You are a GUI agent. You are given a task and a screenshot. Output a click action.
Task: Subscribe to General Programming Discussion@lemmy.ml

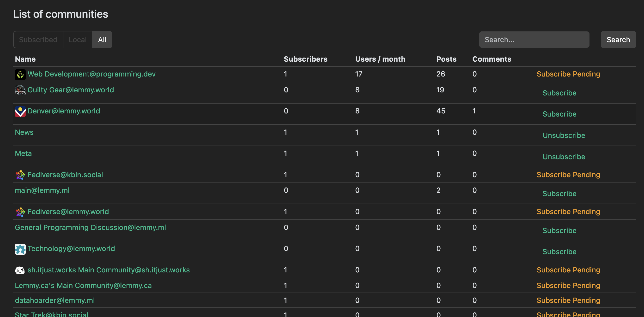(x=559, y=231)
